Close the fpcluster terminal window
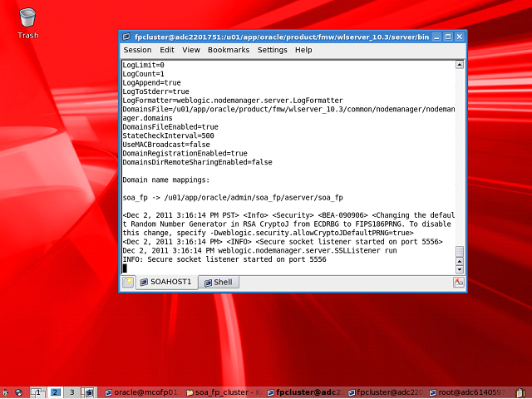The height and width of the screenshot is (399, 532). (459, 37)
